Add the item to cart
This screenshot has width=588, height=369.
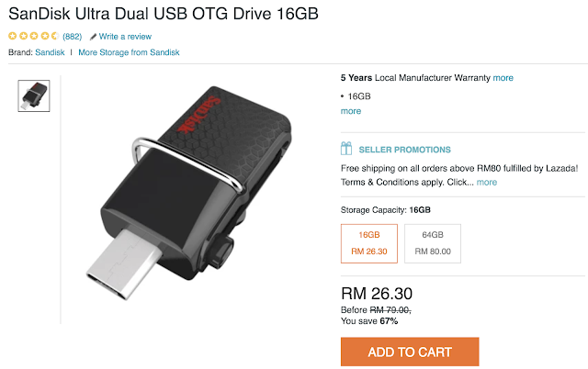click(x=410, y=352)
